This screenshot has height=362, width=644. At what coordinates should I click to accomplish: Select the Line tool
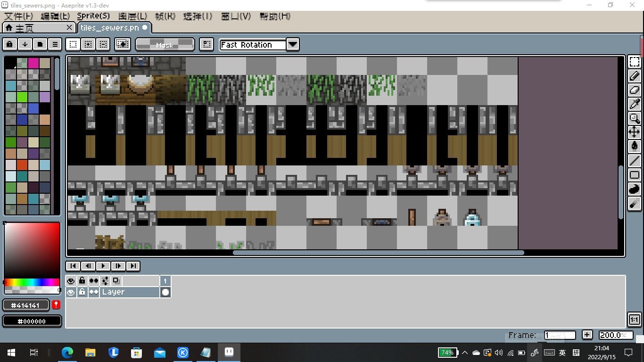(x=635, y=161)
